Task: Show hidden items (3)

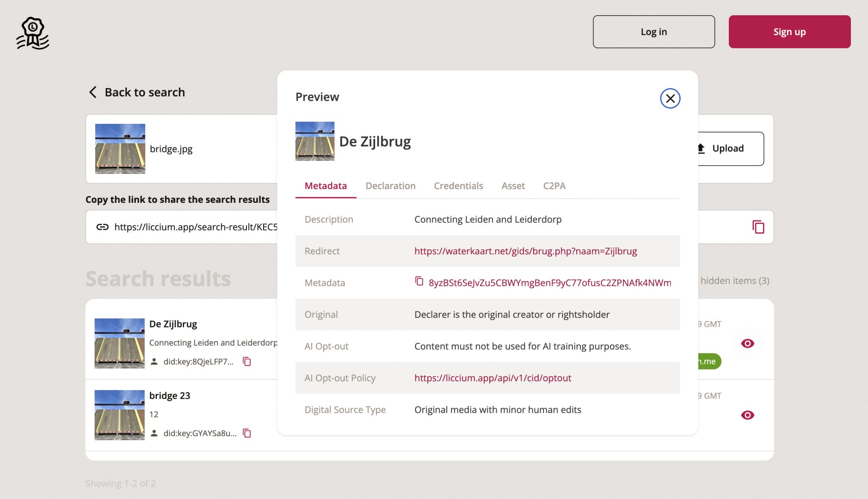Action: [734, 281]
